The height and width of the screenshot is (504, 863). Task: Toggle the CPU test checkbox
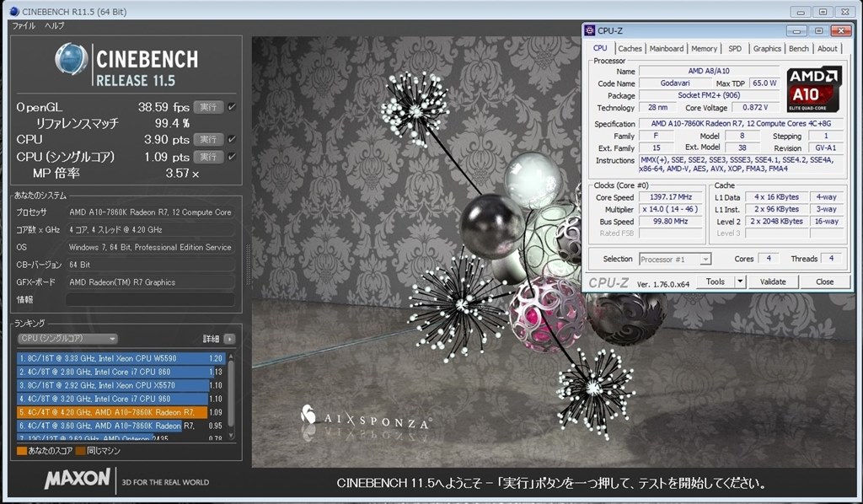(232, 139)
